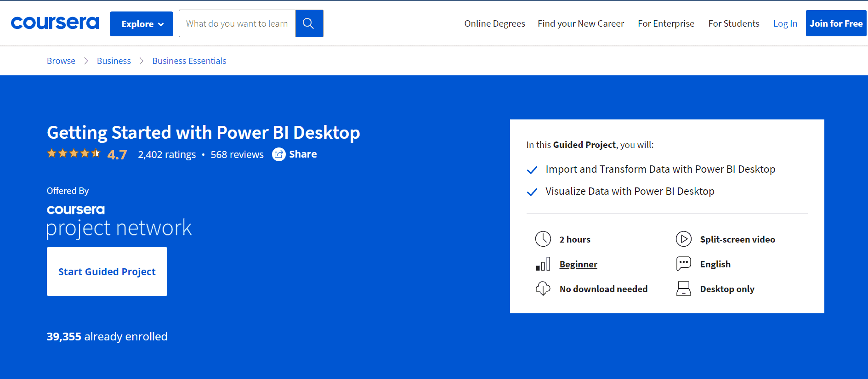Open the Beginner level link

click(579, 264)
